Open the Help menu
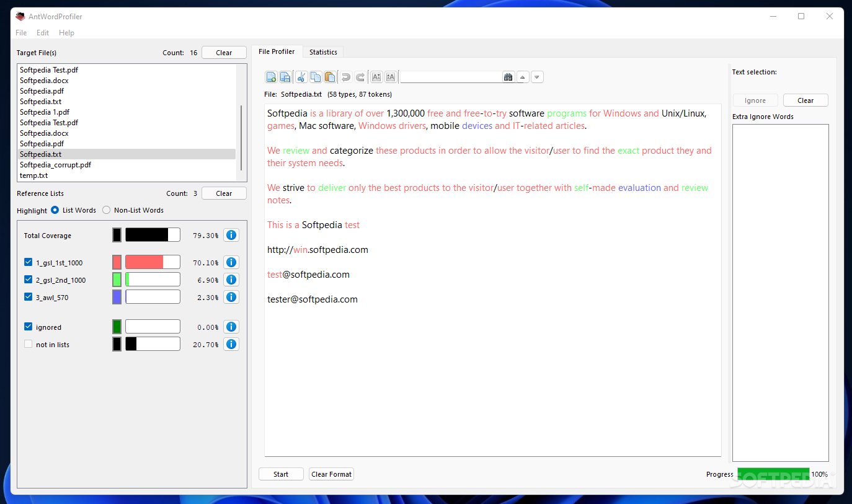 pos(66,33)
